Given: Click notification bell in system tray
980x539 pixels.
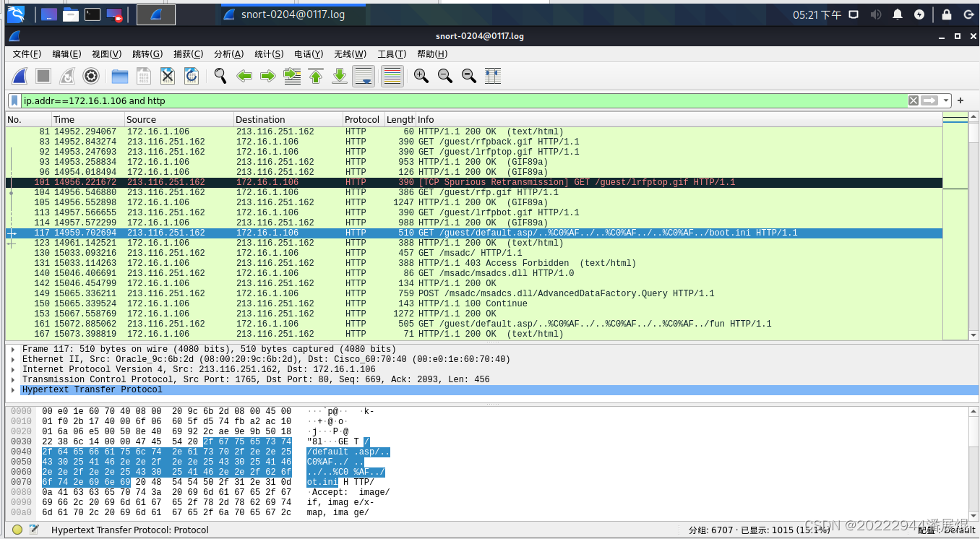Looking at the screenshot, I should coord(897,14).
